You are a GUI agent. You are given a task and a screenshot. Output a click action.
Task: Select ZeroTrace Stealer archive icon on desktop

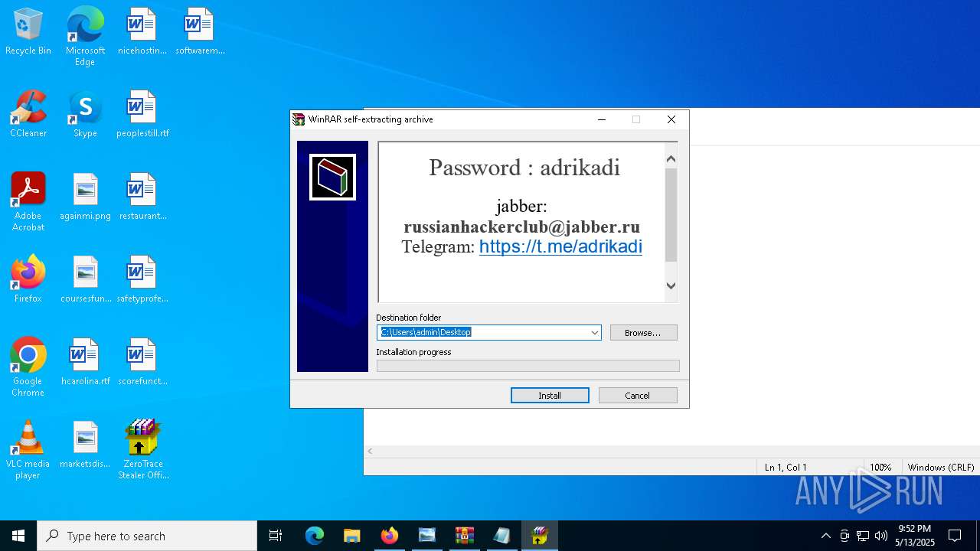(x=142, y=450)
